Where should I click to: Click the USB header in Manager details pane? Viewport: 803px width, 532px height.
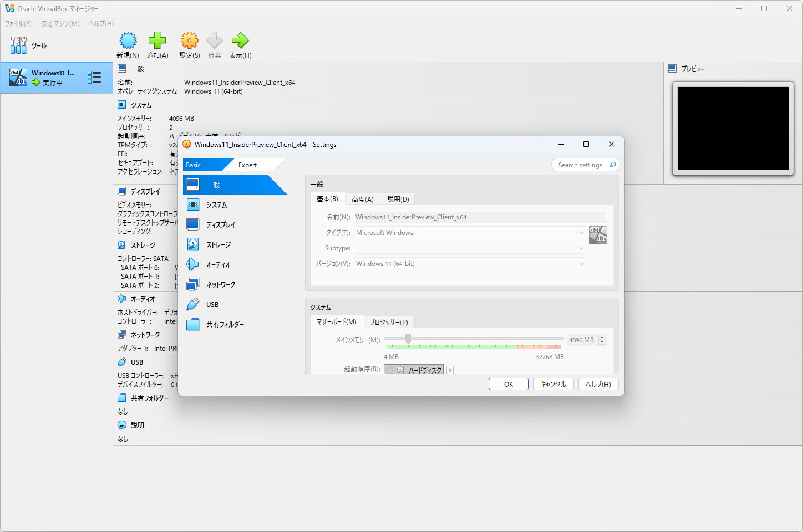coord(137,362)
